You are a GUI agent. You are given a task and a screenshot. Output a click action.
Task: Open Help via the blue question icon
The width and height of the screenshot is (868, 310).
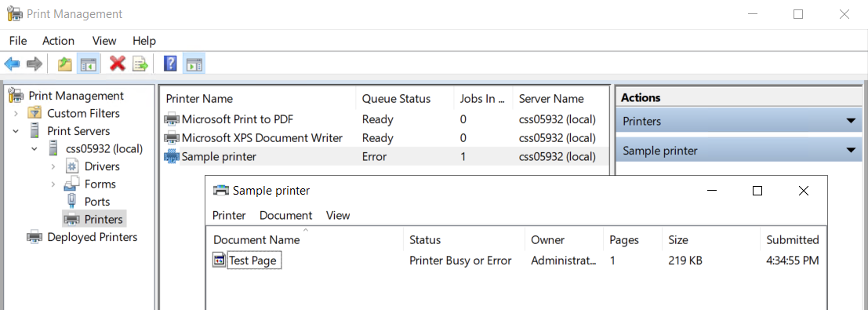170,64
